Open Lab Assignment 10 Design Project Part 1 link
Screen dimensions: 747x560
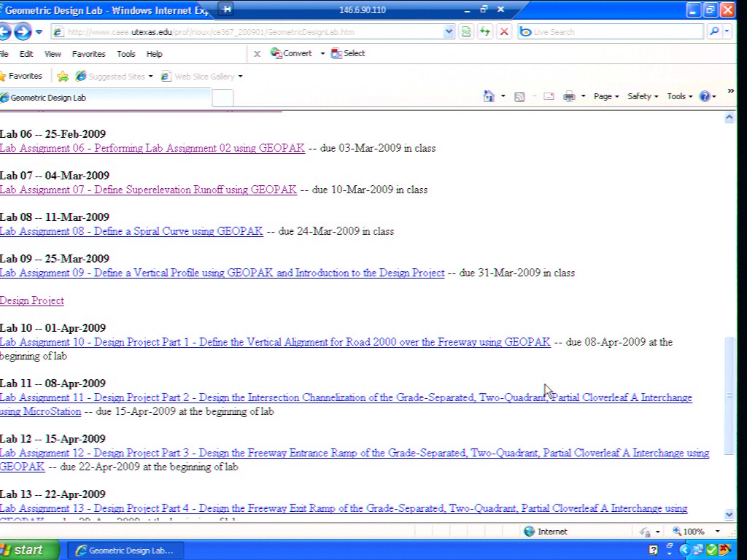coord(275,342)
